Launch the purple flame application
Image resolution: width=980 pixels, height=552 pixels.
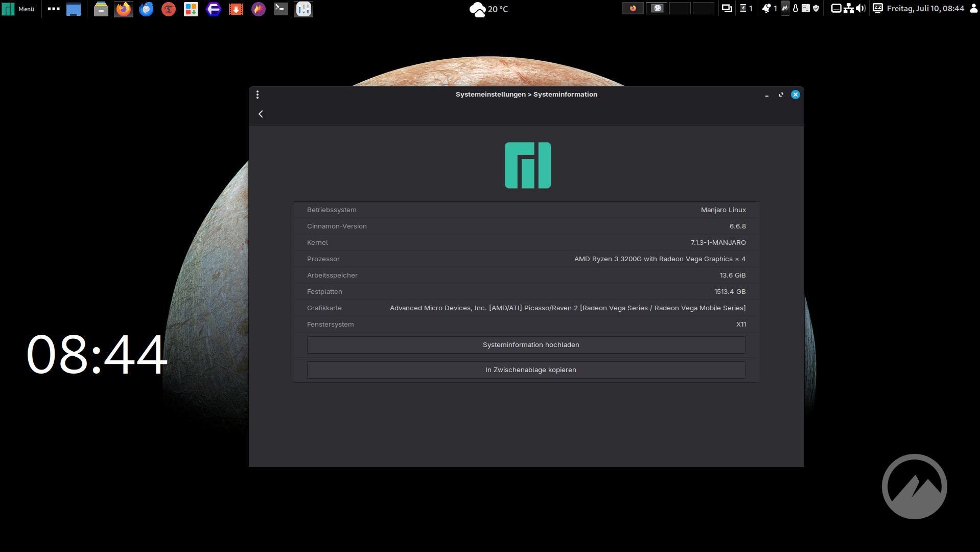259,9
